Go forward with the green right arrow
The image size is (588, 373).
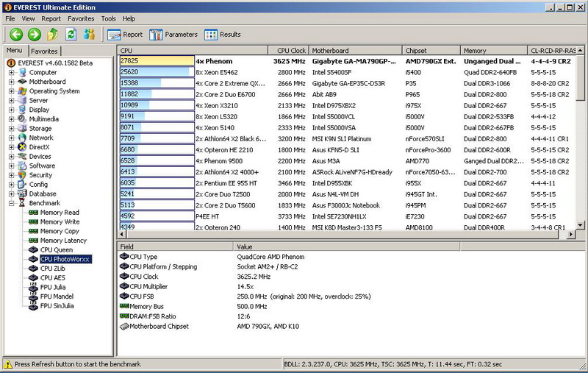tap(34, 35)
